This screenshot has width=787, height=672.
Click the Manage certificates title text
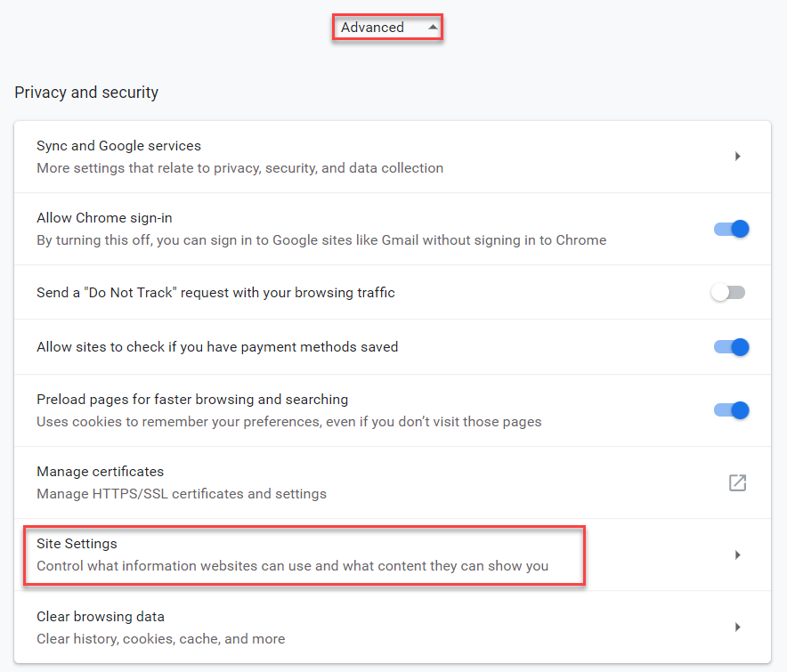pos(100,472)
